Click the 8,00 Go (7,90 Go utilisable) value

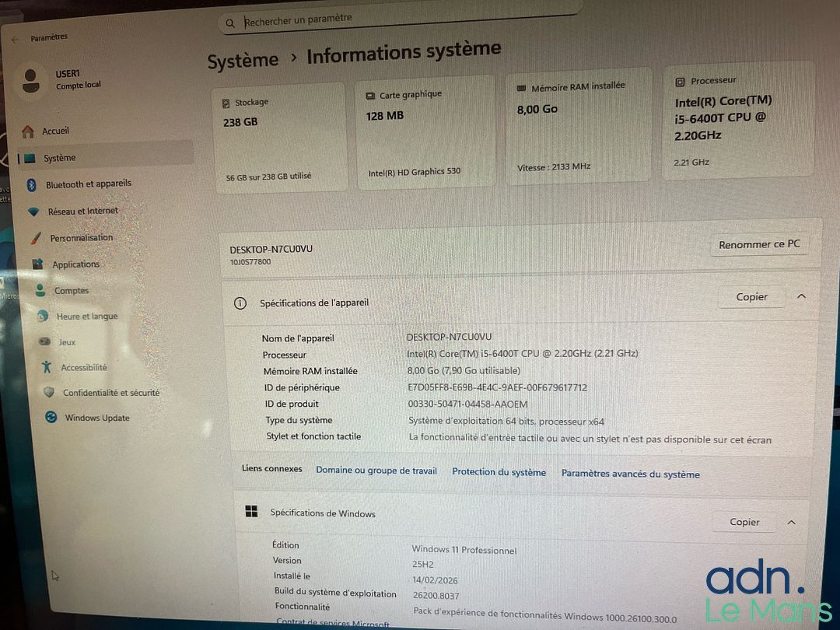[x=464, y=371]
